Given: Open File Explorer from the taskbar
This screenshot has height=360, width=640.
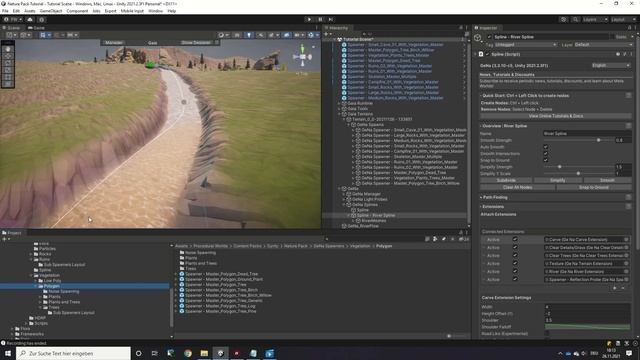Looking at the screenshot, I should tap(204, 353).
